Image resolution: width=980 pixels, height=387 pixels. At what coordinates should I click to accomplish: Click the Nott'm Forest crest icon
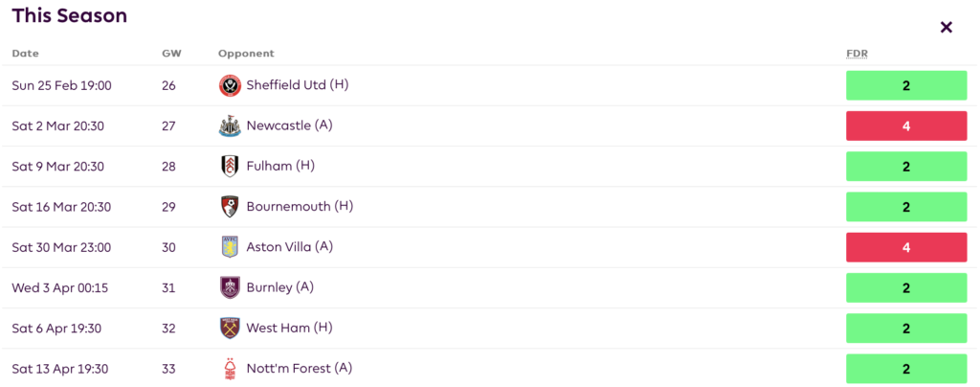coord(230,369)
